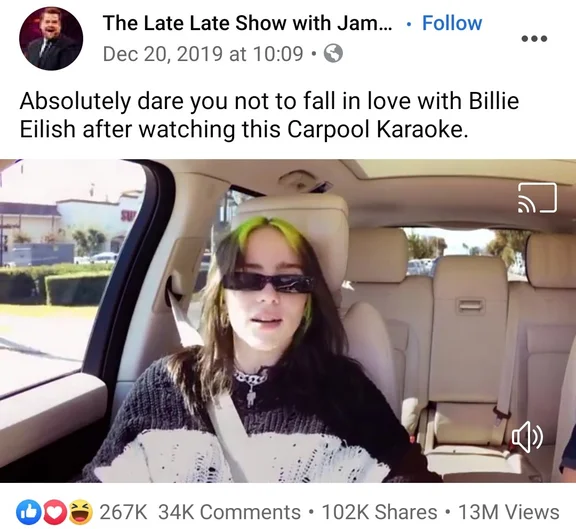Screen dimensions: 576x529
Task: Toggle the video sound speaker icon
Action: tap(527, 437)
